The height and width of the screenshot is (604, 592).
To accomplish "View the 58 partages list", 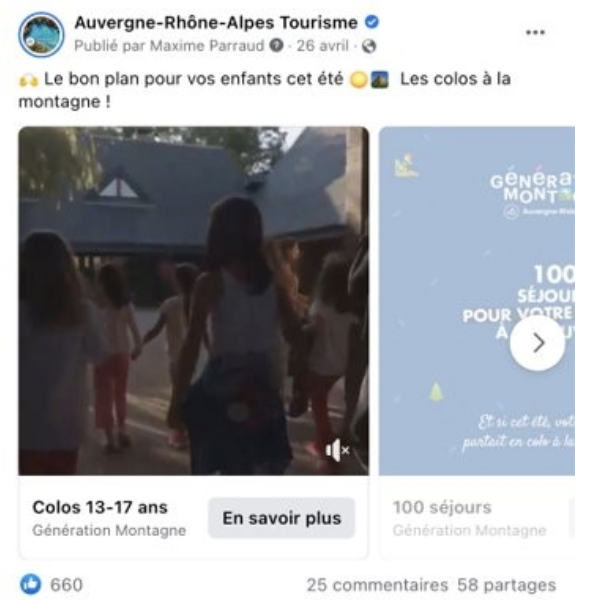I will point(507,585).
